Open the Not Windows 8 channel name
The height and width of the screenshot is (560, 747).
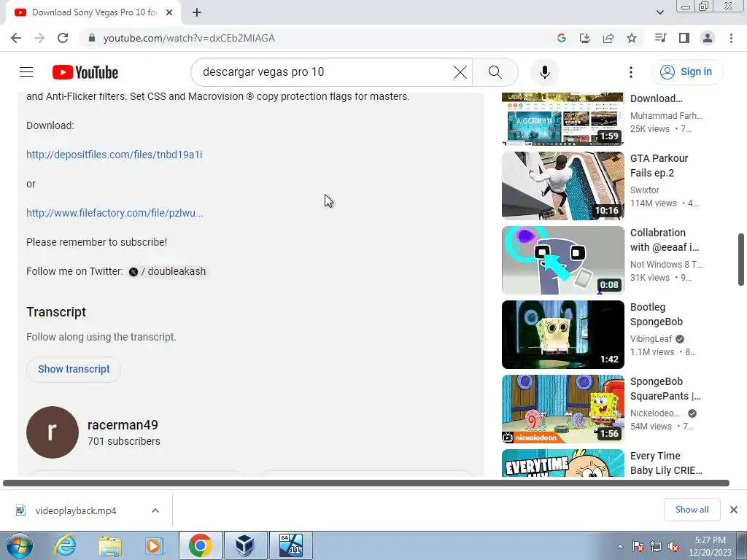pyautogui.click(x=666, y=264)
